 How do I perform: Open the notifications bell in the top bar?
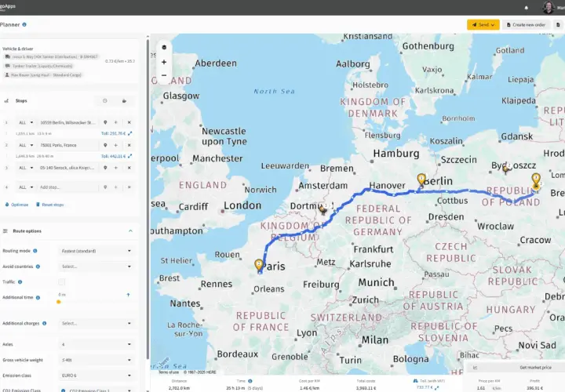point(526,8)
